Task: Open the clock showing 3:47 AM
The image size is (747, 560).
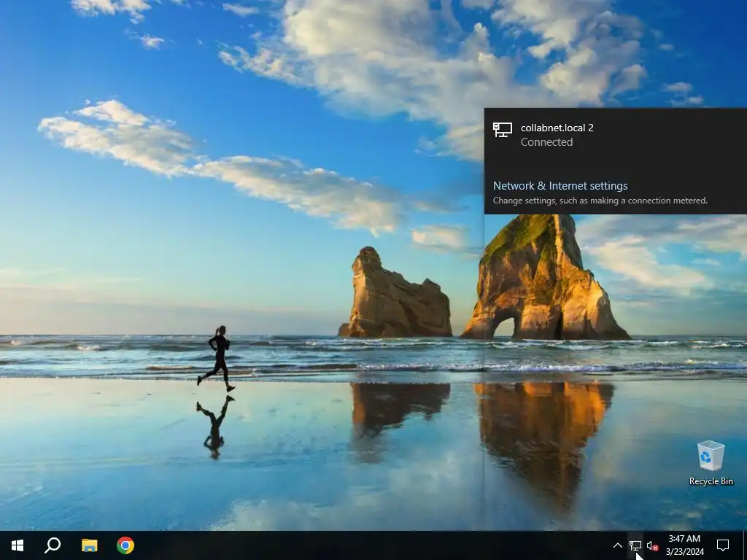Action: pyautogui.click(x=684, y=545)
